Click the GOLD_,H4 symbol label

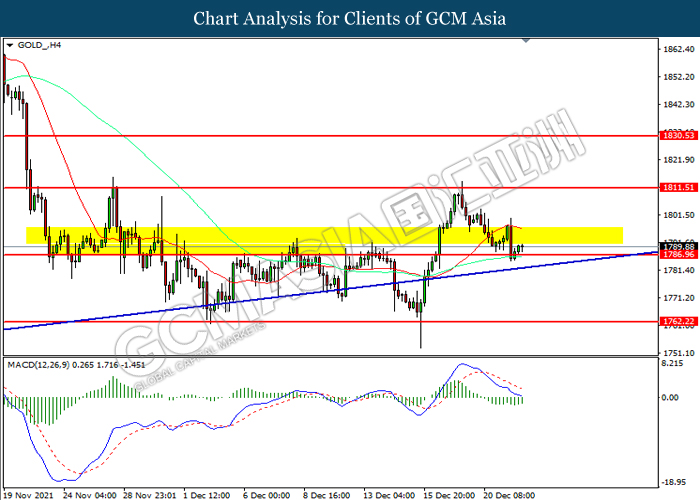click(39, 45)
